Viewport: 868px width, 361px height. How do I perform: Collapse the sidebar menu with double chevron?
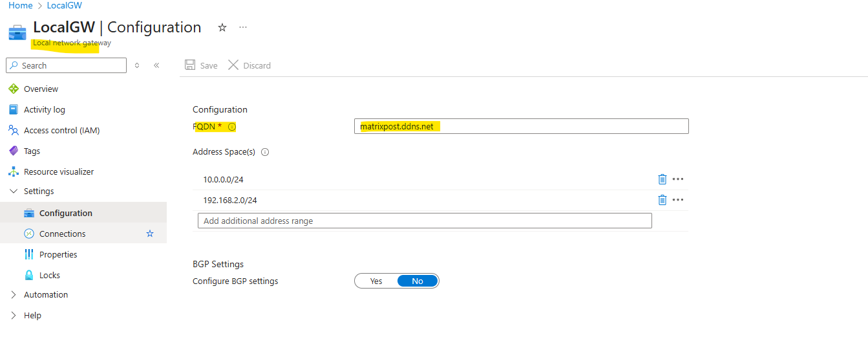coord(156,65)
